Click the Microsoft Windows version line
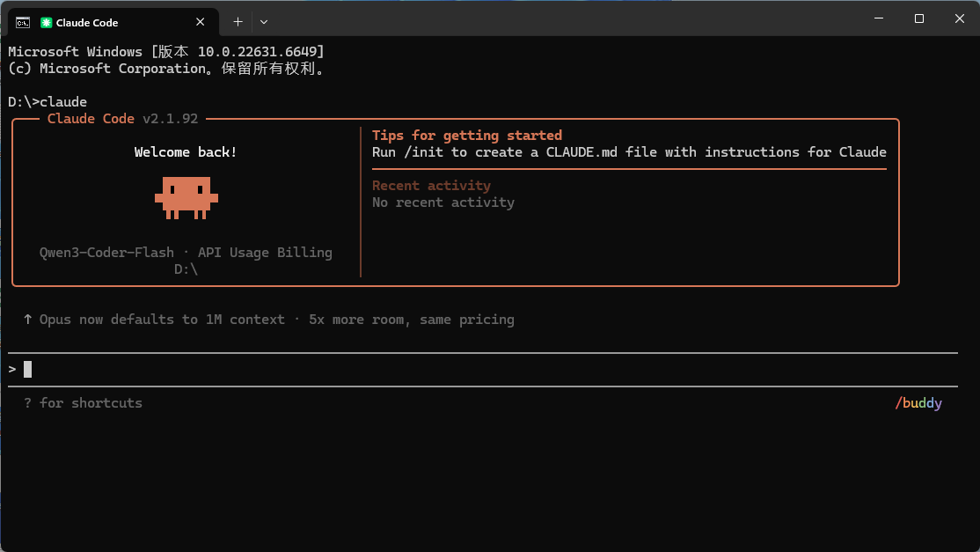This screenshot has height=552, width=980. click(x=166, y=51)
